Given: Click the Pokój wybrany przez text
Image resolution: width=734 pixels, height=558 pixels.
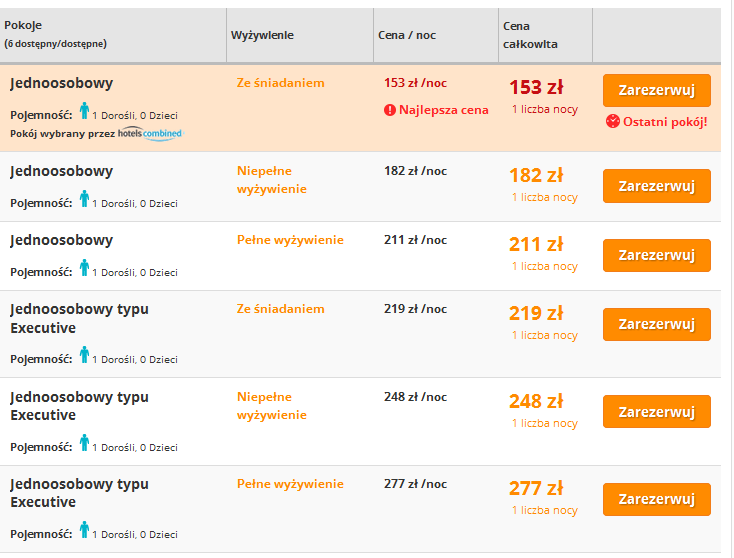Looking at the screenshot, I should coord(62,134).
